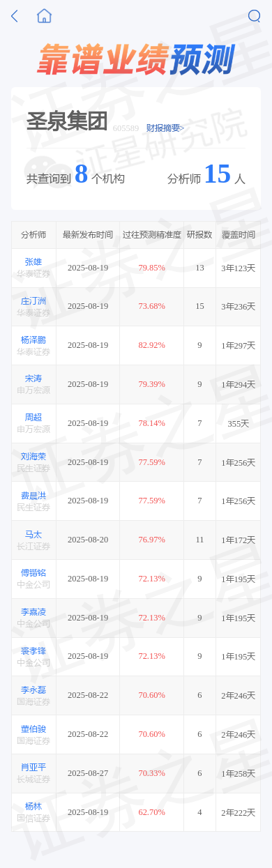View analyst 董伯骏 profile
Screen dimensions: 272x868
pos(33,729)
